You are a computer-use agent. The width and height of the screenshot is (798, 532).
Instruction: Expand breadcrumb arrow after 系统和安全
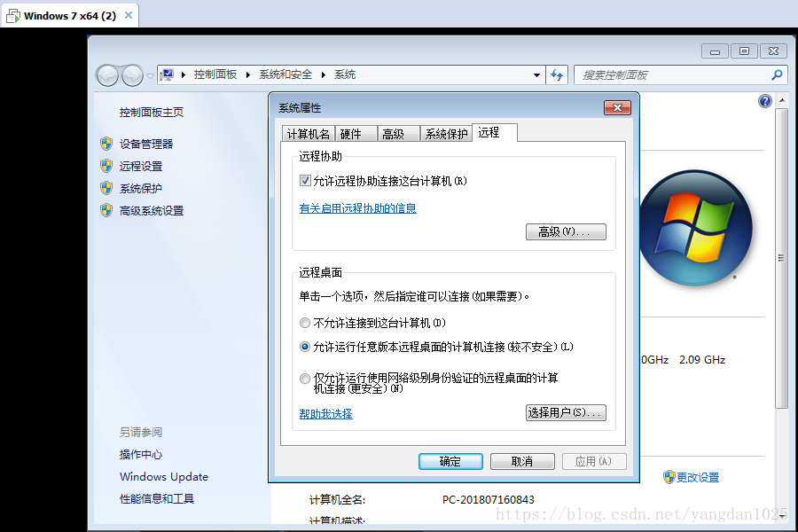pos(323,74)
